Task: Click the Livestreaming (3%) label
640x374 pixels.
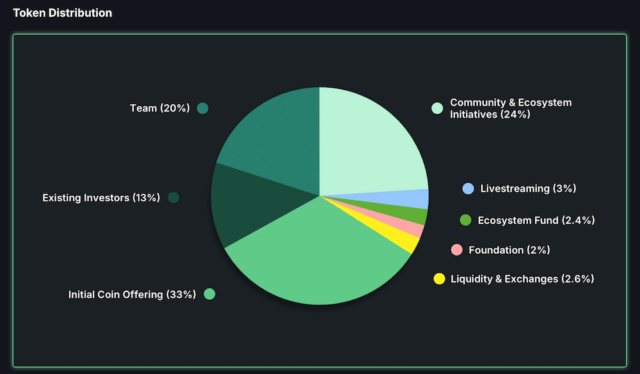Action: 528,188
